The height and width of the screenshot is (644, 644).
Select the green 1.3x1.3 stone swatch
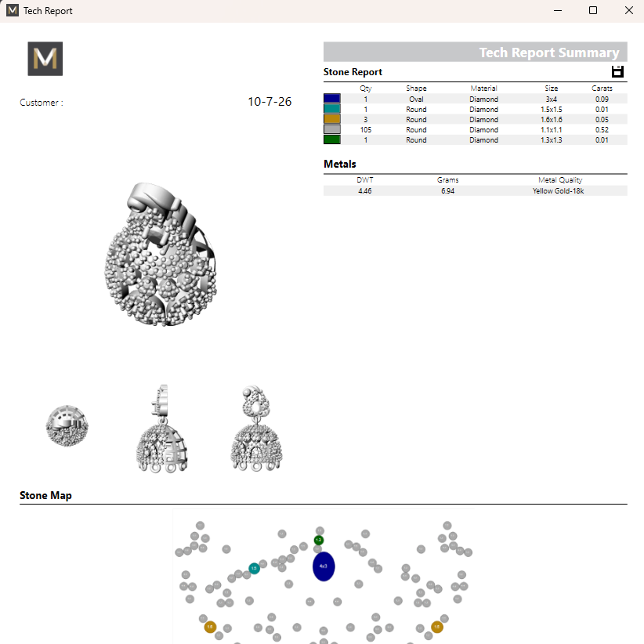332,139
